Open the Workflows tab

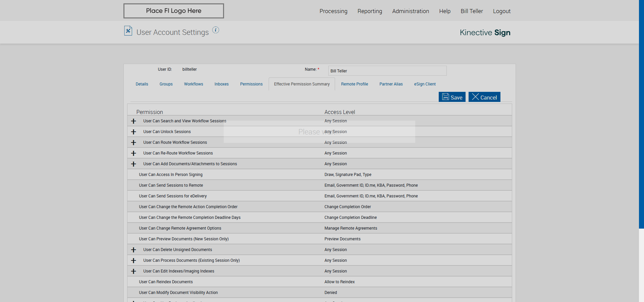click(194, 84)
